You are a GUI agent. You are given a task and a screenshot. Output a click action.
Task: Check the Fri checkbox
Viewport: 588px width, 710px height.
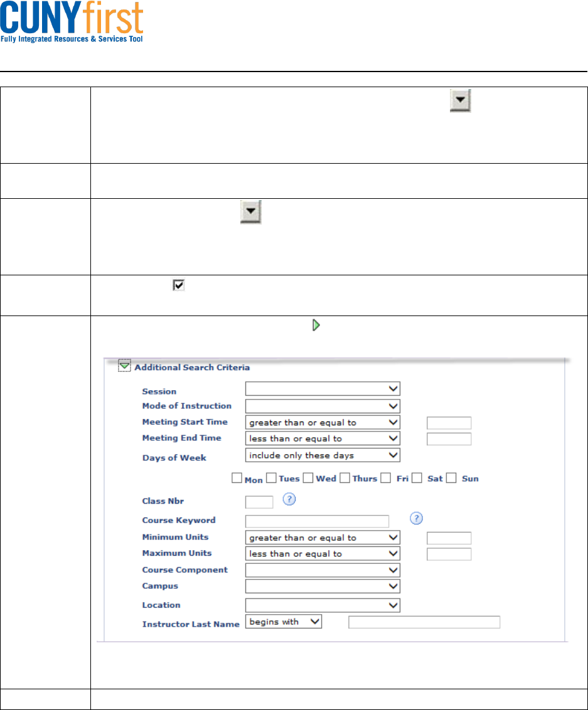385,478
